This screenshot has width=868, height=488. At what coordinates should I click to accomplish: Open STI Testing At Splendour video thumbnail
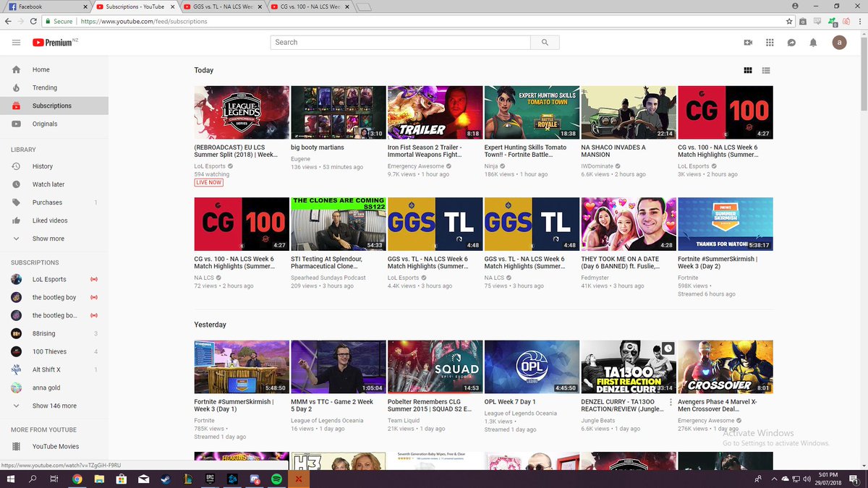click(339, 224)
